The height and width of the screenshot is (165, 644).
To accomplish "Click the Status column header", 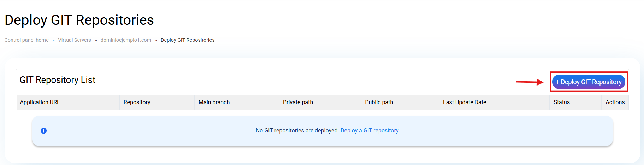I will tap(561, 102).
